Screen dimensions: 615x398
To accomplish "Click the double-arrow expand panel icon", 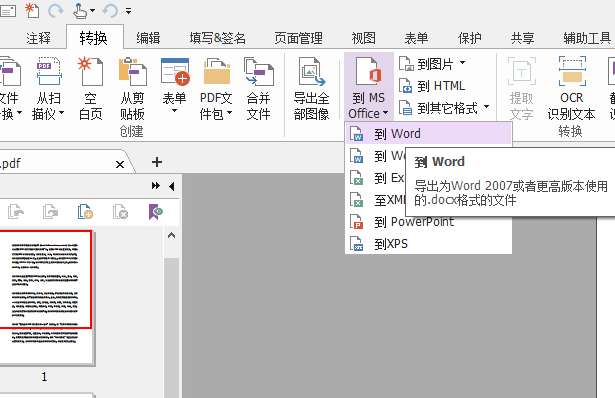I will coord(156,186).
